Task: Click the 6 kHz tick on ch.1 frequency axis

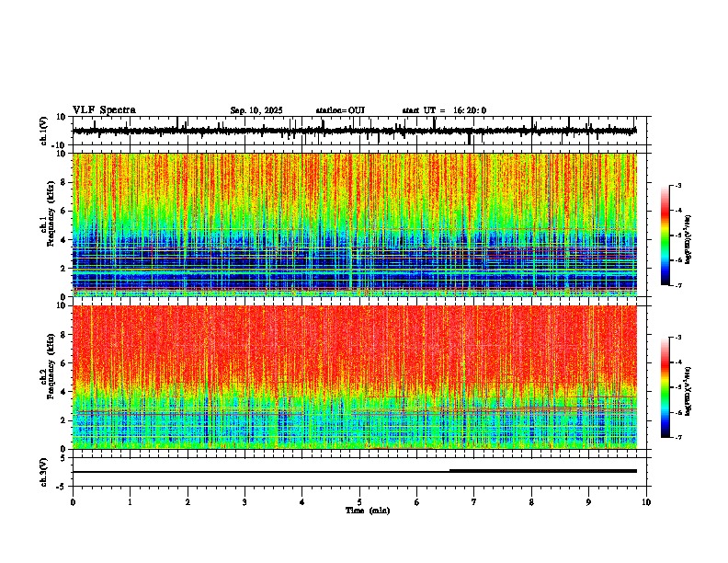Action: click(x=64, y=212)
